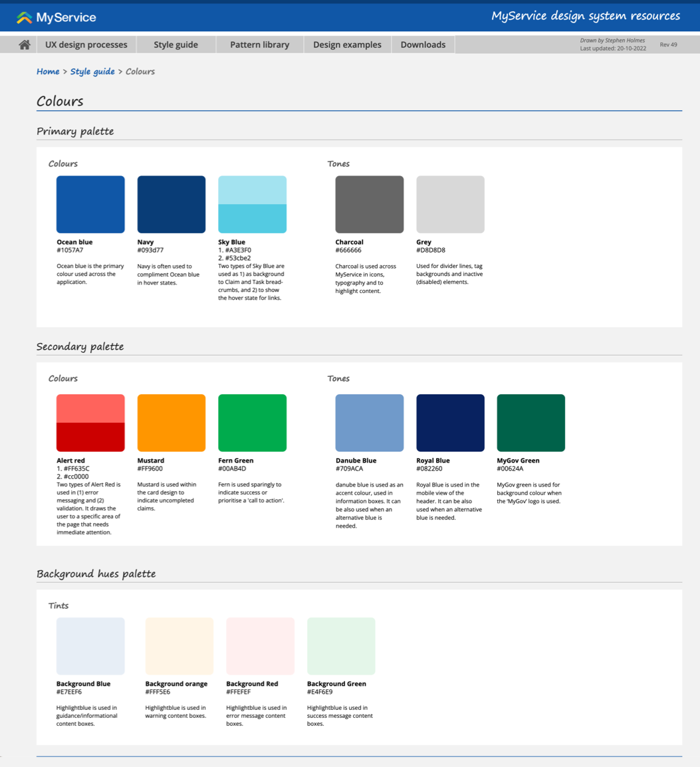This screenshot has width=700, height=767.
Task: Select the Danube Blue swatch
Action: 370,423
